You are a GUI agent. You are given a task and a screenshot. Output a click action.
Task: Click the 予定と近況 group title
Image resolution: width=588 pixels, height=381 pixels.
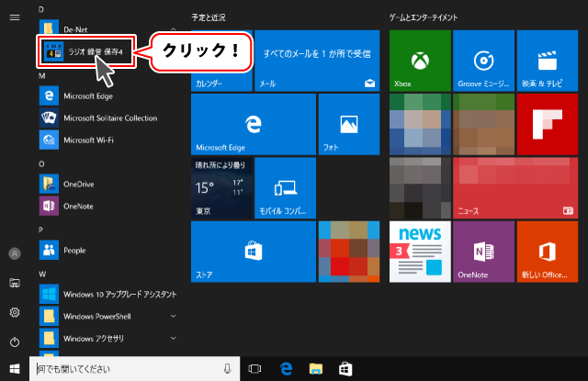click(209, 17)
